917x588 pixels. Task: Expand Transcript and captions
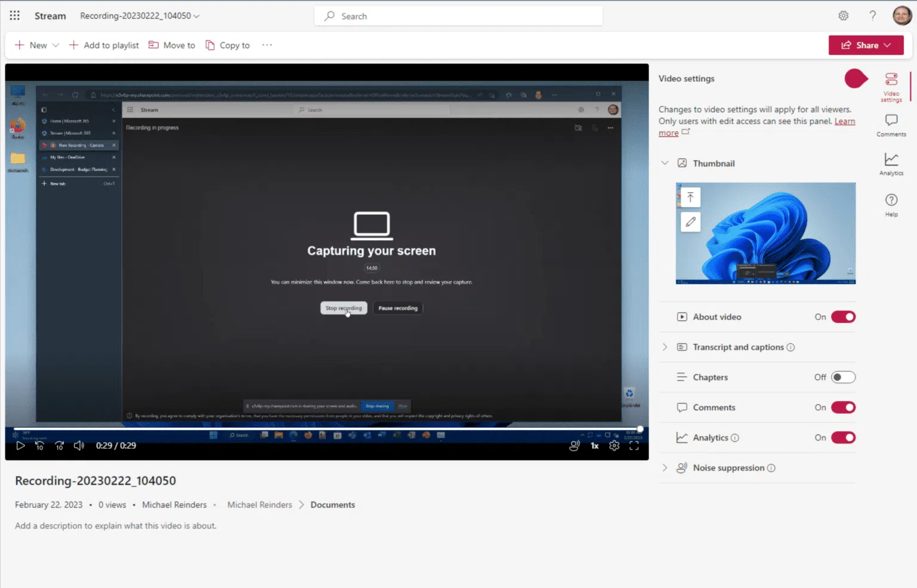pos(664,347)
